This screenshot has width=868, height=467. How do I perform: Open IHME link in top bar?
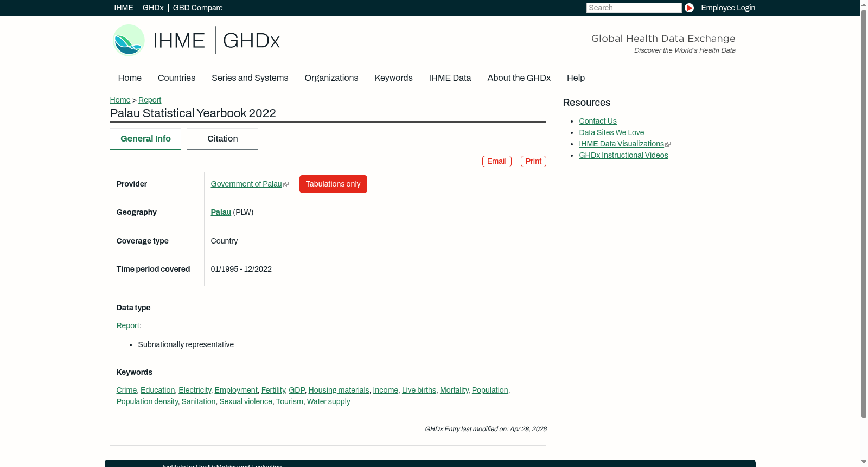tap(124, 8)
